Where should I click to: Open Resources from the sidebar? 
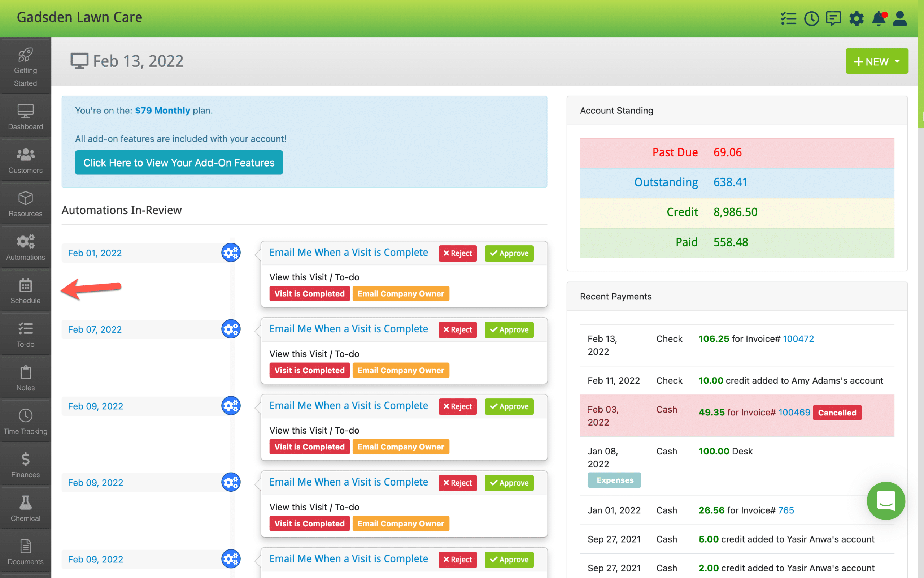25,204
